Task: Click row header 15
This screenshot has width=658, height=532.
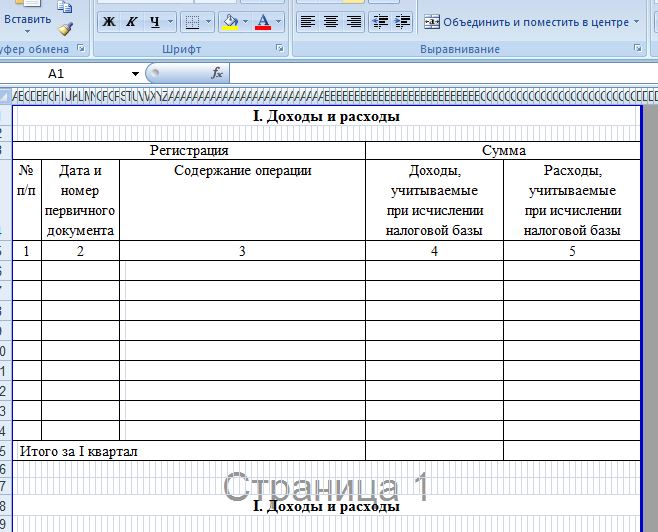Action: (x=5, y=451)
